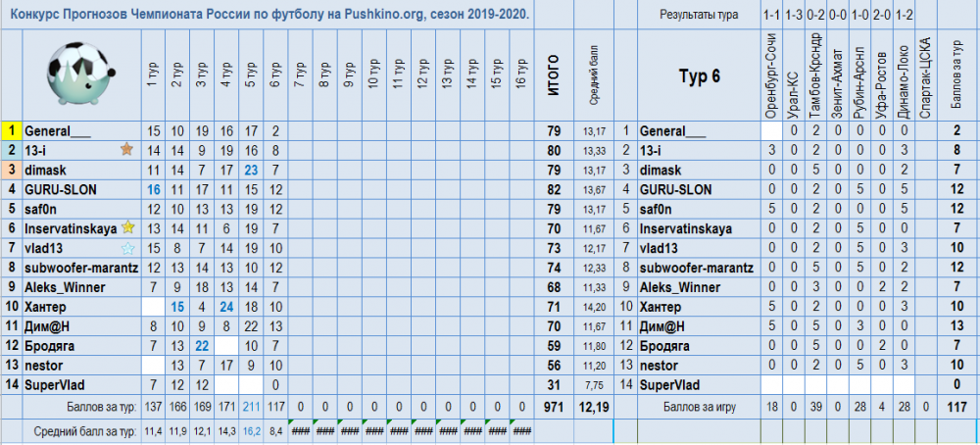Click the 'Спартак-ЦСКА' match column header

pyautogui.click(x=923, y=75)
